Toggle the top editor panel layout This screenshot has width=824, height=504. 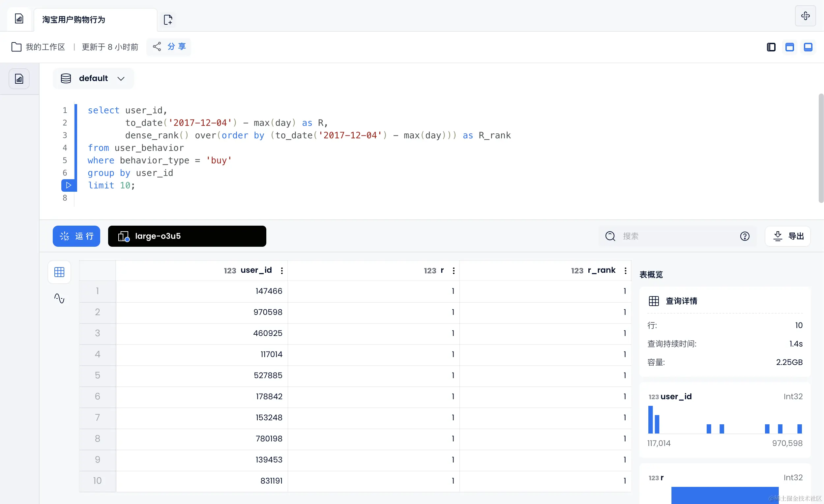(789, 47)
